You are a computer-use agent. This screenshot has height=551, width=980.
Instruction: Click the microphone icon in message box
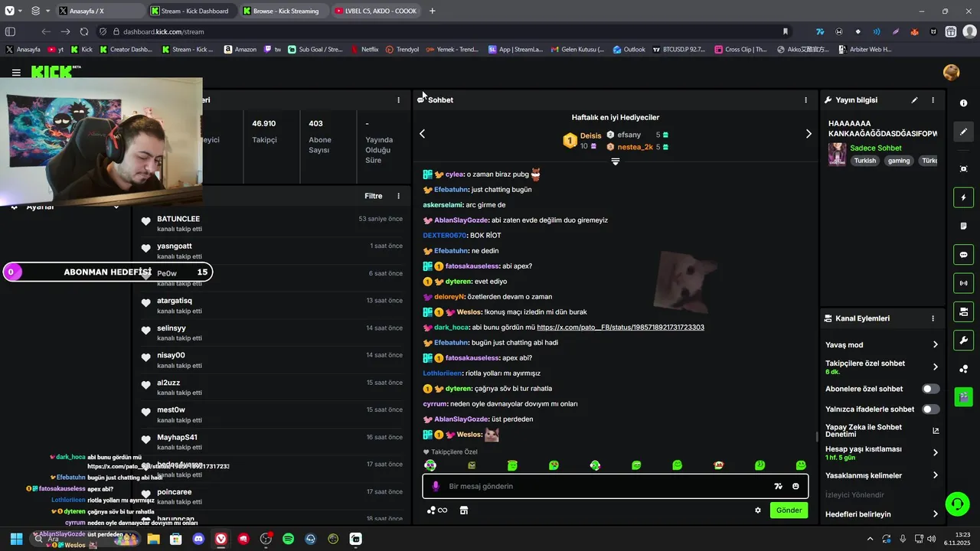point(436,487)
